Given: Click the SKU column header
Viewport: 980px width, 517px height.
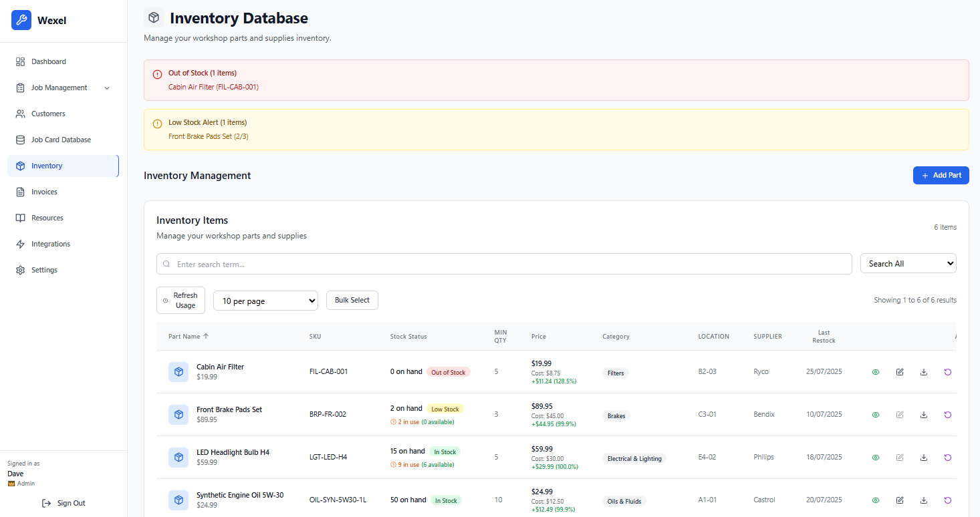Looking at the screenshot, I should pos(315,336).
